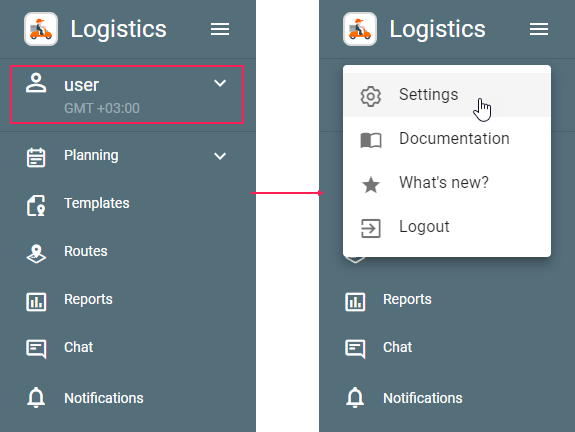Click the Logout arrow icon
This screenshot has width=575, height=432.
371,228
